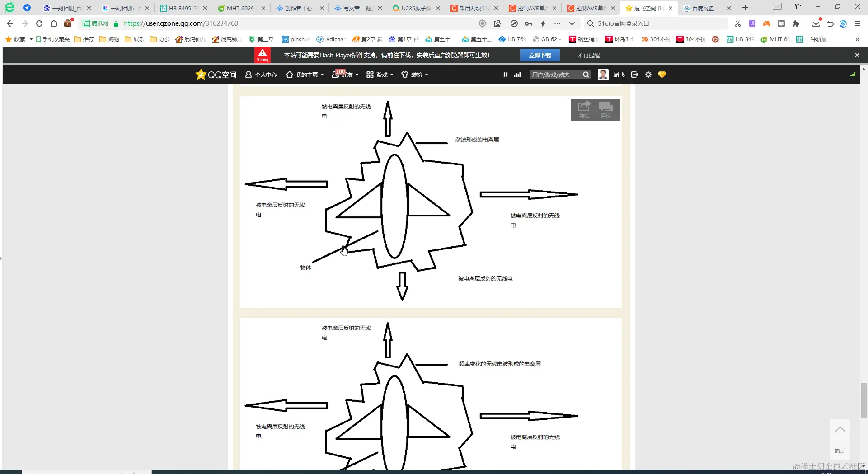868x474 pixels.
Task: Open the Qzone settings gear
Action: (x=648, y=75)
